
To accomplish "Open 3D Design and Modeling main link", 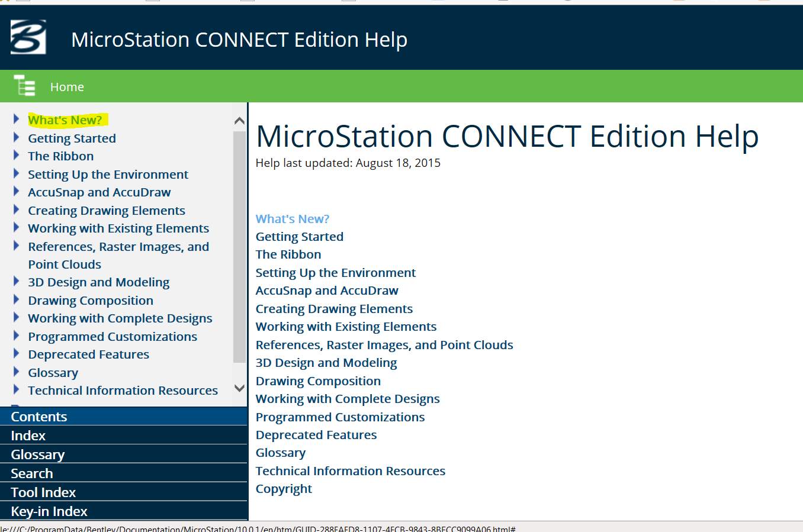I will [326, 363].
